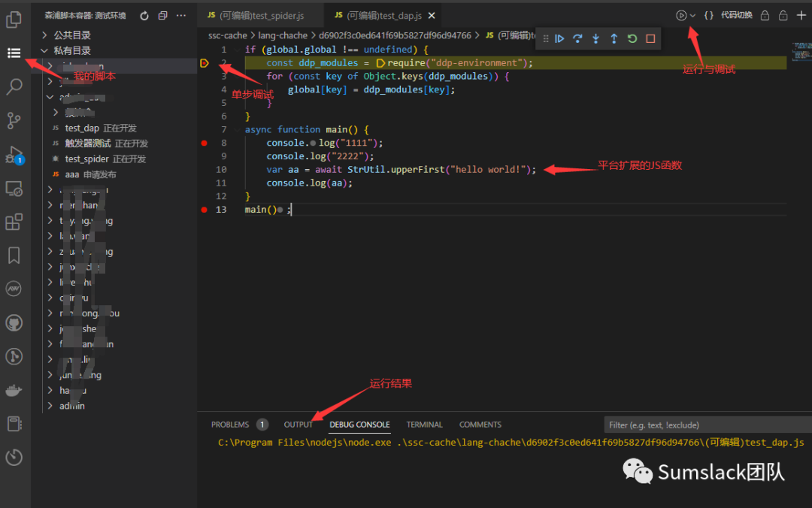Run the script with top-right run icon

point(681,16)
